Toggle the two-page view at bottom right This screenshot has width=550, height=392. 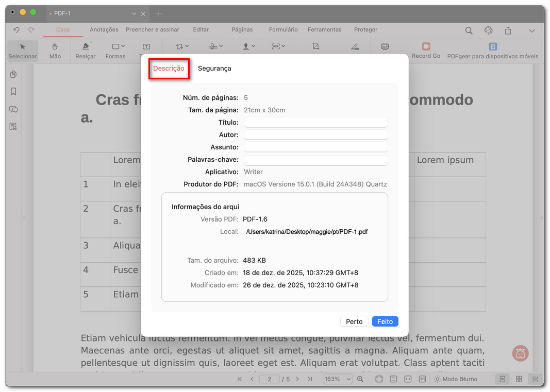pyautogui.click(x=519, y=379)
